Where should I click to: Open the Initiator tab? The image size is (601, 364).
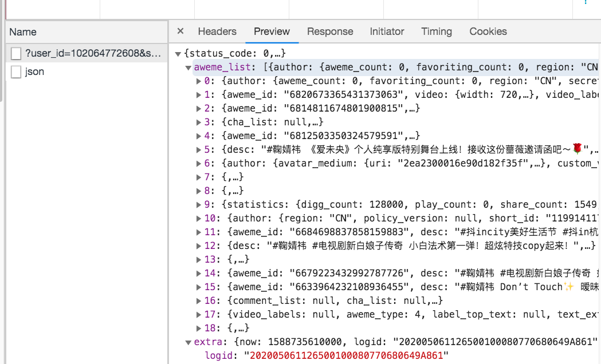[x=387, y=31]
